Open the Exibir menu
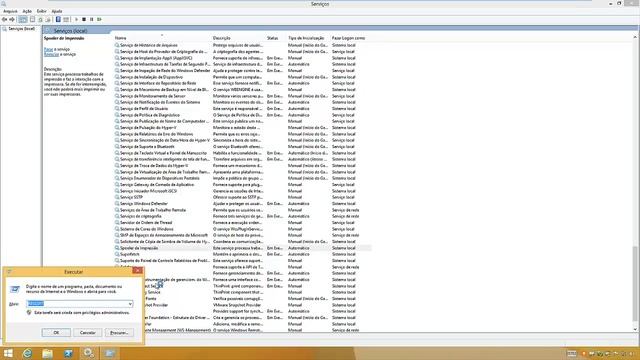 click(42, 11)
